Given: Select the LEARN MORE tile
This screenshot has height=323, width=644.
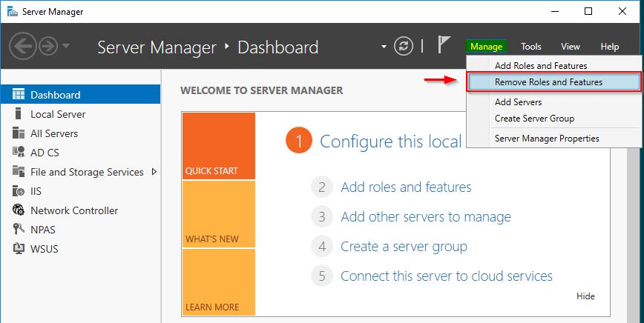Looking at the screenshot, I should (219, 282).
